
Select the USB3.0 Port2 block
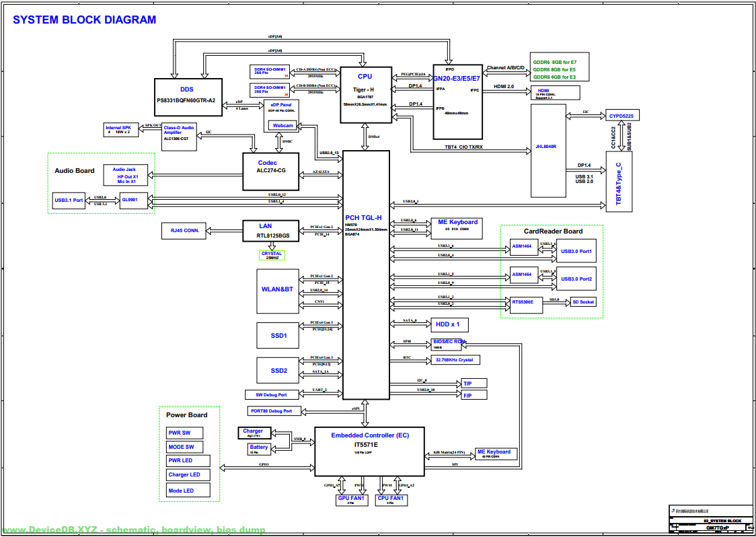click(576, 279)
